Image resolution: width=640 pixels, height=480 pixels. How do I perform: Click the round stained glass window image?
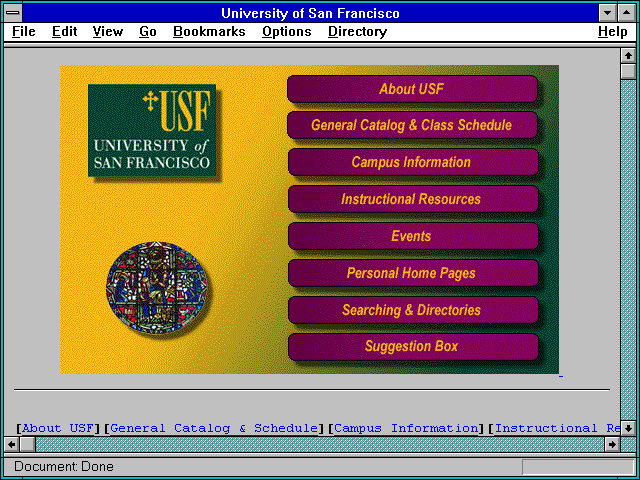tap(156, 288)
